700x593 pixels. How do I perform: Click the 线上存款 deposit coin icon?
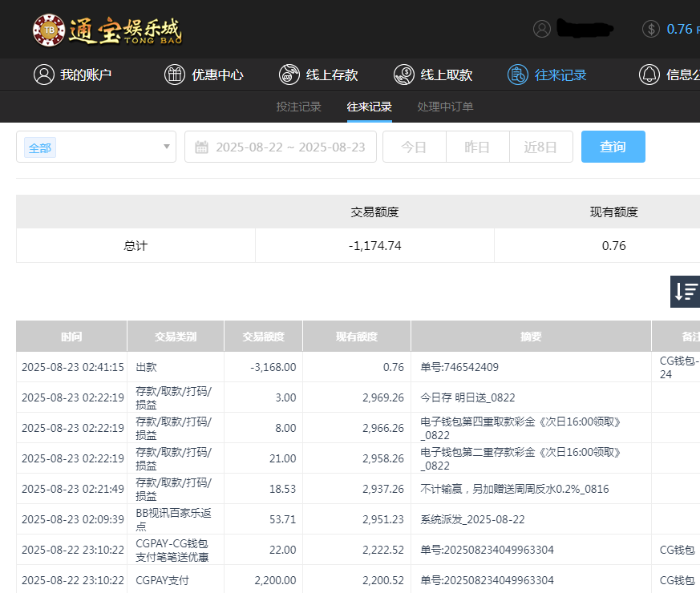(x=289, y=75)
